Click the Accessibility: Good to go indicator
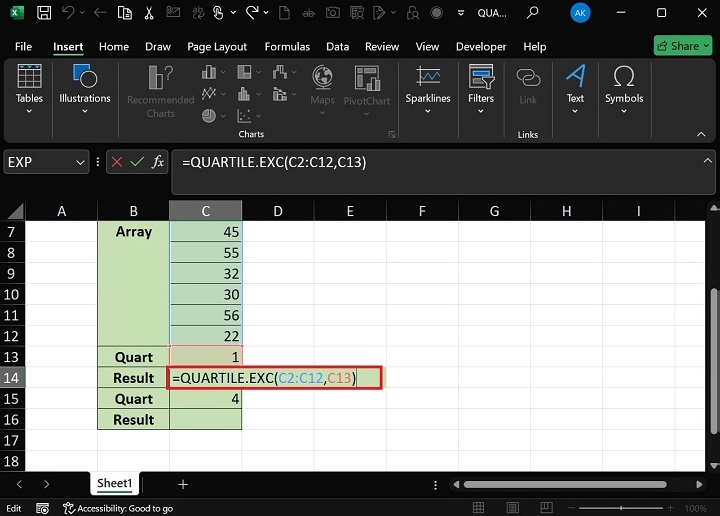This screenshot has width=720, height=516. click(x=118, y=508)
